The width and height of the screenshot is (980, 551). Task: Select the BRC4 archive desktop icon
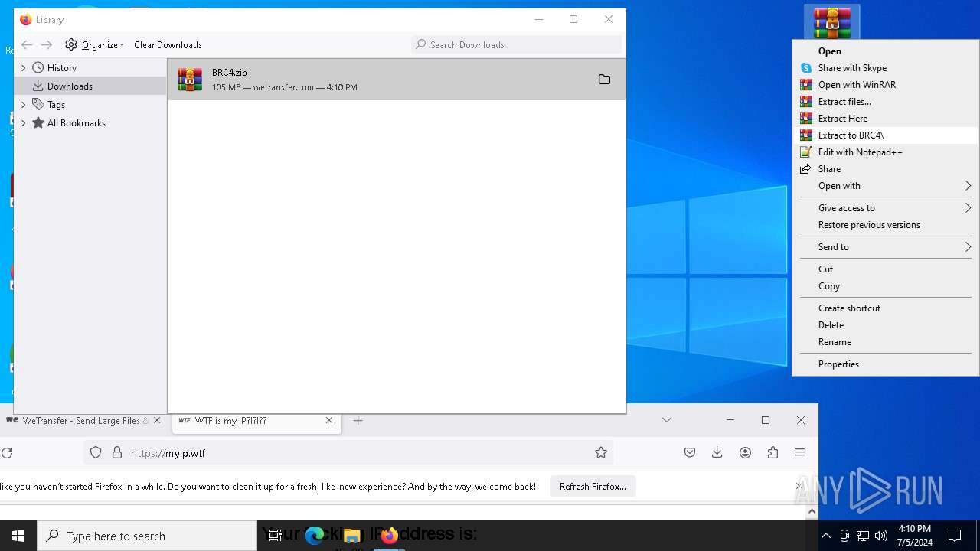(x=832, y=22)
